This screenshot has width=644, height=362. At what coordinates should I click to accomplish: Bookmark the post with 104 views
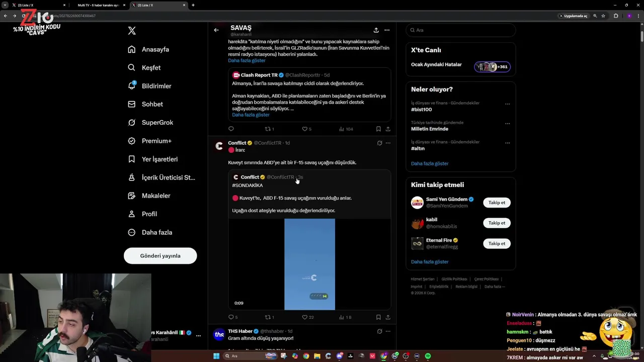[x=378, y=129]
